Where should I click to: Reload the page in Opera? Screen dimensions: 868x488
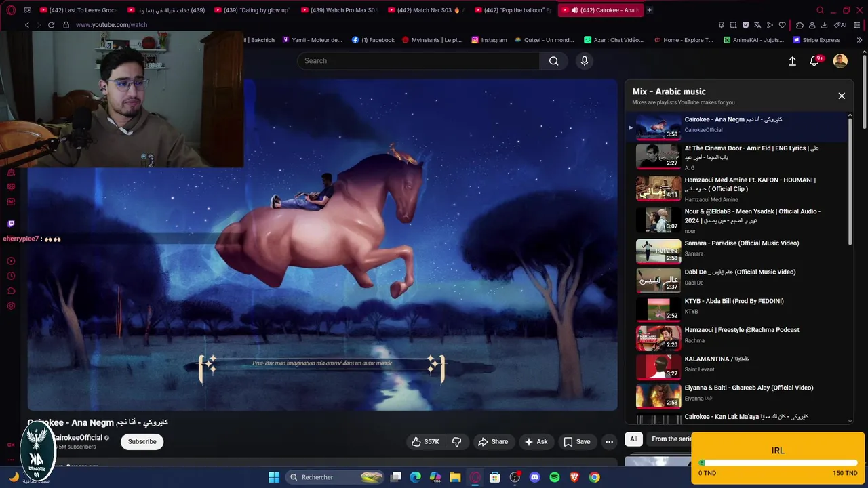[51, 25]
